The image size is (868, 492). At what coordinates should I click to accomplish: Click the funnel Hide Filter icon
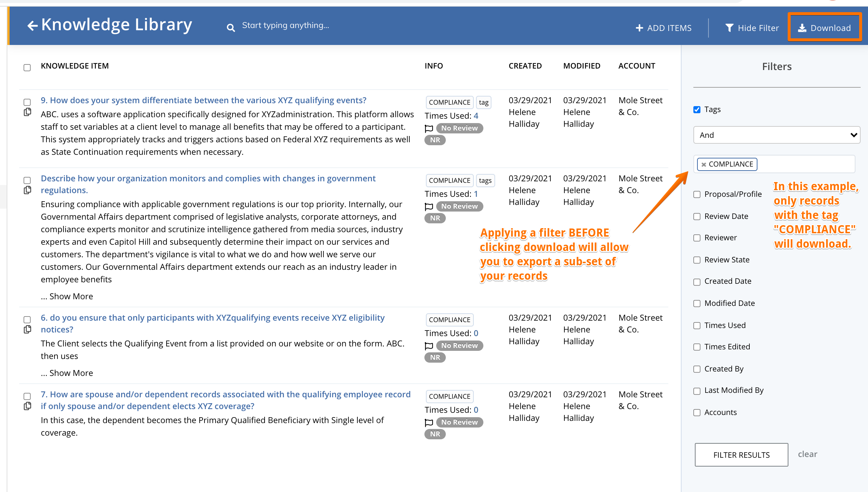(x=729, y=28)
